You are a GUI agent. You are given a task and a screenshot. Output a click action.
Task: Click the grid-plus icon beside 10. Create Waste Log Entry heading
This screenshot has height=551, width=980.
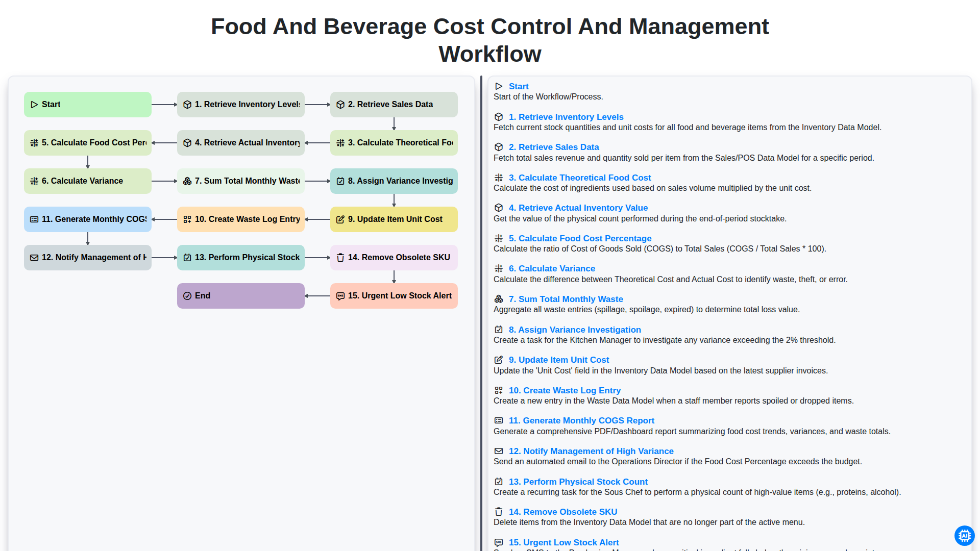point(499,390)
